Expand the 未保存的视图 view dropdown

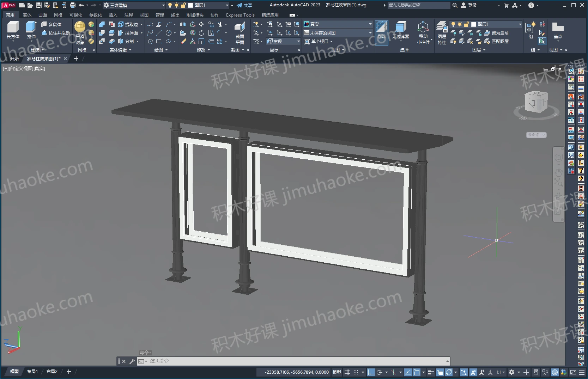click(338, 33)
